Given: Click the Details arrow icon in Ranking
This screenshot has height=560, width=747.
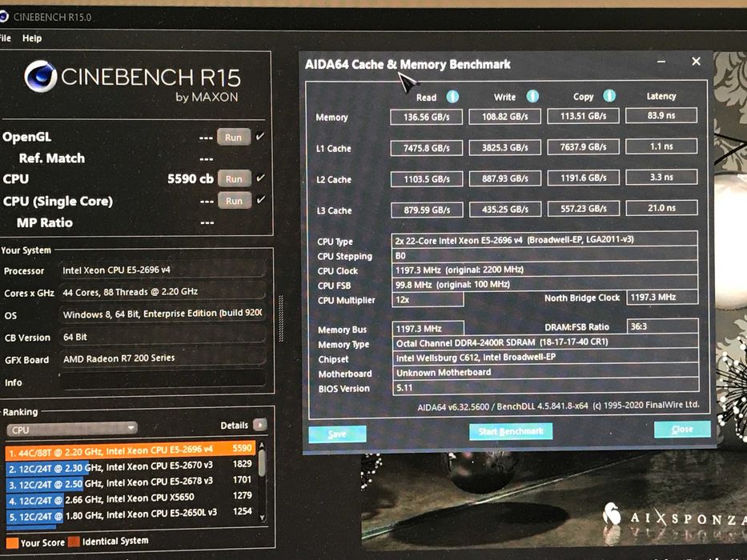Looking at the screenshot, I should pos(260,424).
